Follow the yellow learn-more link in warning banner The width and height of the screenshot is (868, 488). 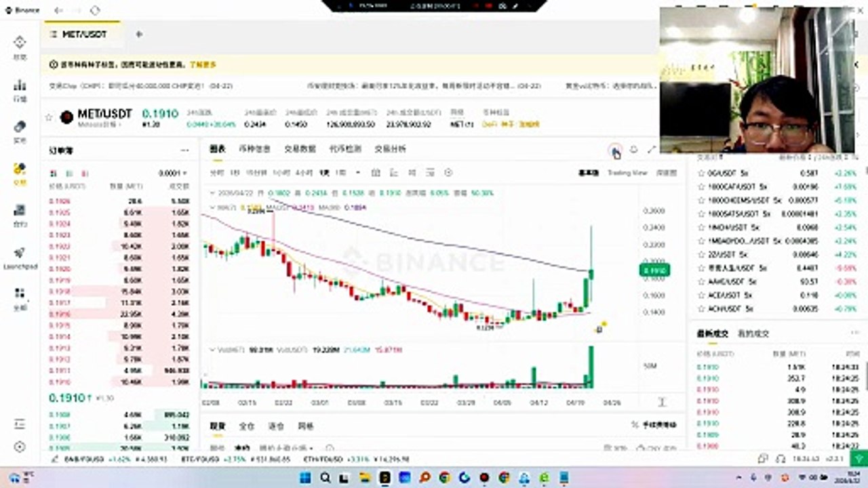(x=203, y=64)
